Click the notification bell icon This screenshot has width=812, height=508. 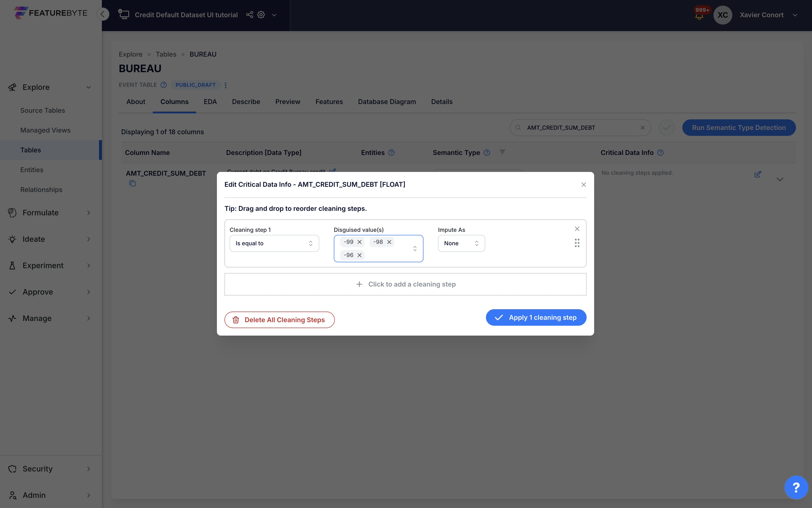[x=699, y=16]
